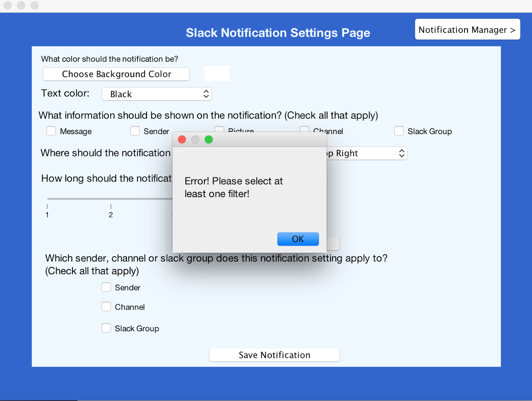Image resolution: width=532 pixels, height=401 pixels.
Task: Select the Slack Group filter under 'apply to' question
Action: 106,328
